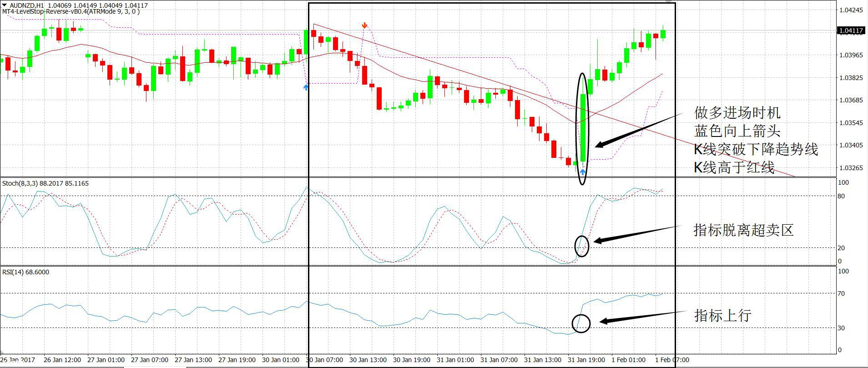This screenshot has width=868, height=368.
Task: Click the 30 Jan 13:00 time label
Action: coord(368,360)
